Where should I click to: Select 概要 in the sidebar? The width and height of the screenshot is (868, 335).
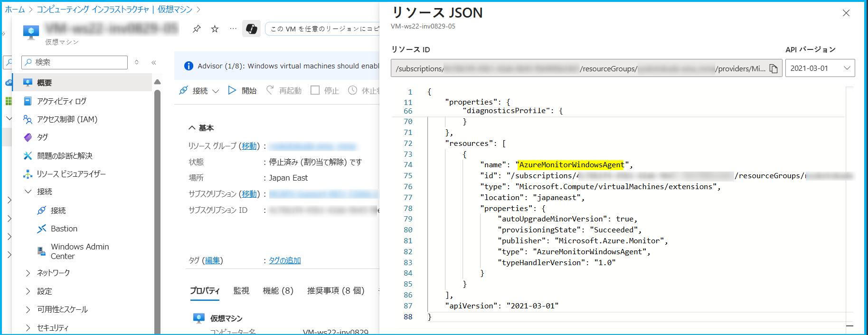[82, 83]
